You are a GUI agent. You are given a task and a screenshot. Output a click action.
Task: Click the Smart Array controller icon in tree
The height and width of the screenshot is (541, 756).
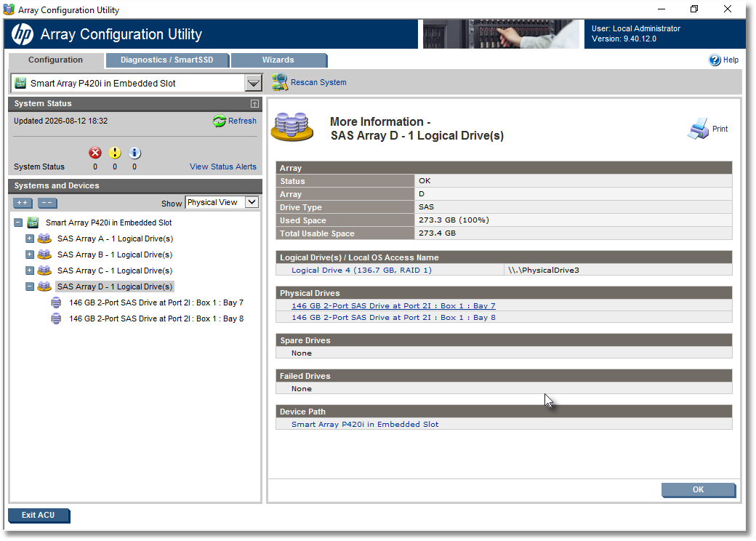pos(33,223)
